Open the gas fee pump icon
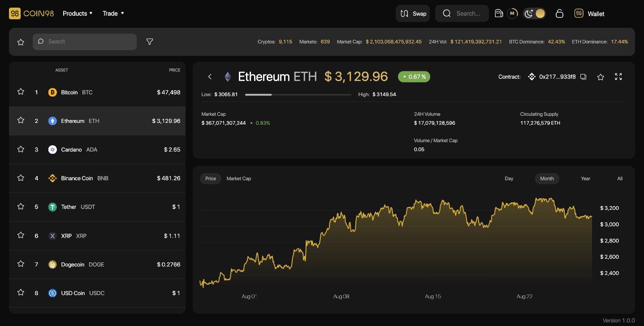Image resolution: width=644 pixels, height=326 pixels. click(498, 13)
